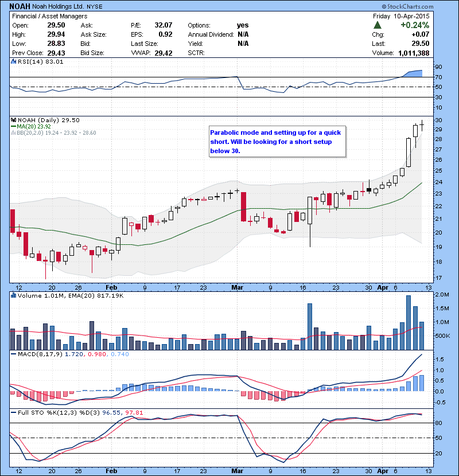
Task: Click the RSI(14) indicator icon
Action: (13, 61)
